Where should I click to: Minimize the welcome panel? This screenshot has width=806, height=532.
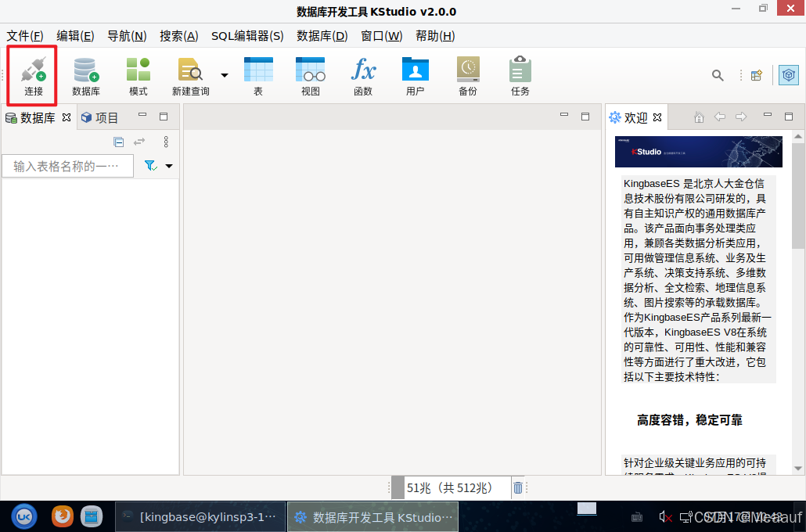click(768, 115)
